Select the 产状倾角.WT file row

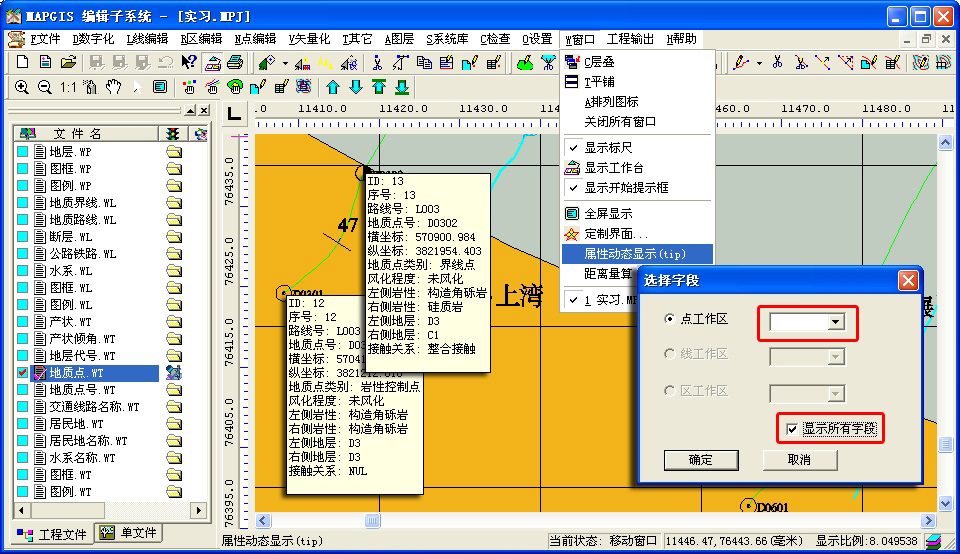tap(83, 339)
